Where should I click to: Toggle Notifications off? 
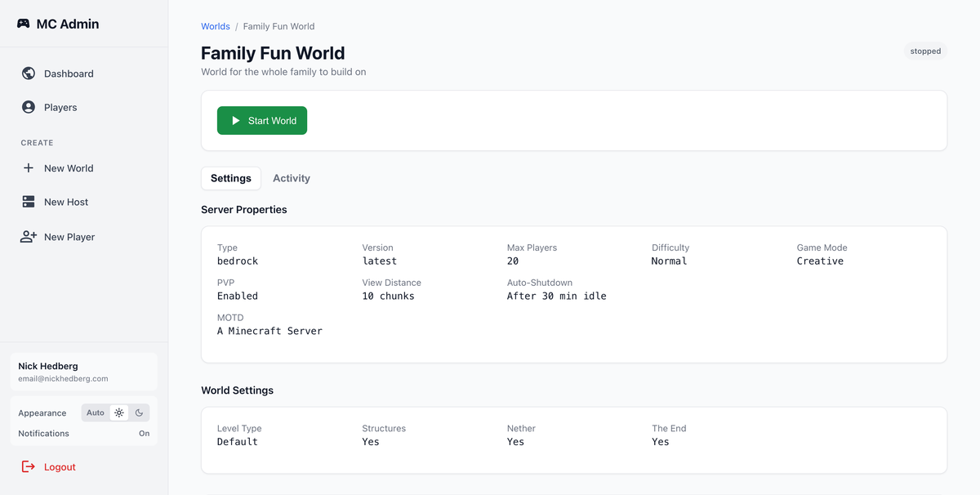click(144, 434)
